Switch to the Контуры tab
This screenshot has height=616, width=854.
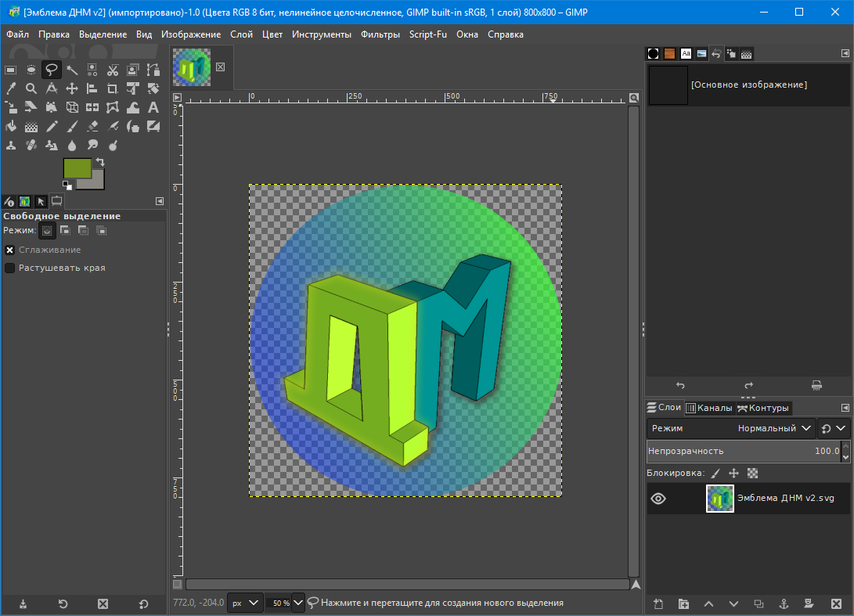(762, 408)
